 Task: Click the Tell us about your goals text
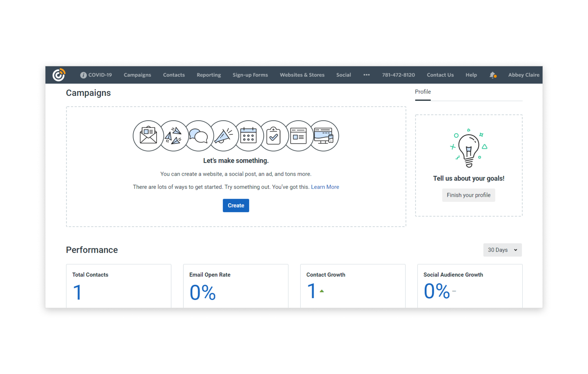(x=469, y=178)
